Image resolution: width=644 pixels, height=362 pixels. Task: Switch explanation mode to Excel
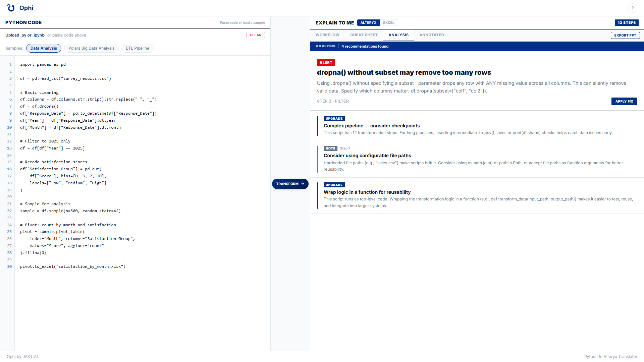coord(388,23)
